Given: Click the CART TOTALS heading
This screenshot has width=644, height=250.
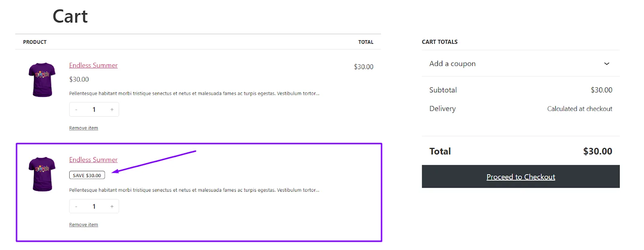Looking at the screenshot, I should pyautogui.click(x=440, y=42).
